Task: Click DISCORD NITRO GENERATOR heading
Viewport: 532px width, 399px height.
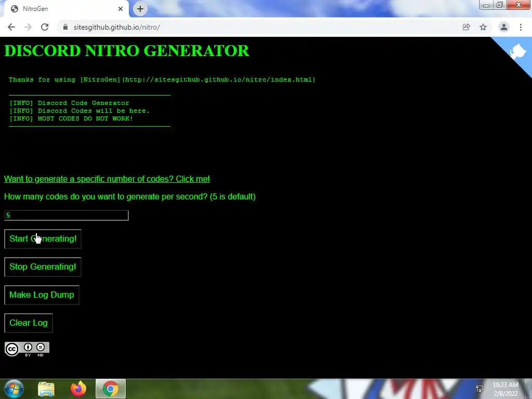Action: [127, 51]
